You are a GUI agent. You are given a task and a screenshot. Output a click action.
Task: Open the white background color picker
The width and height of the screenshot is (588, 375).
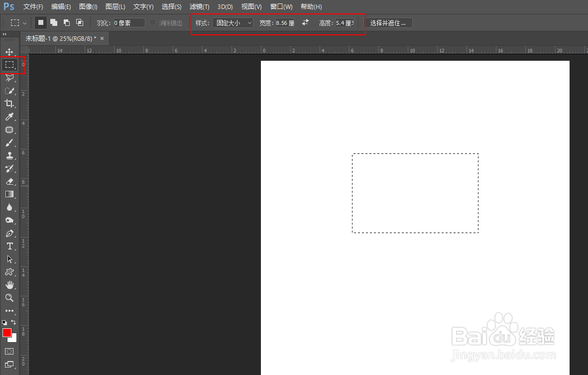tap(13, 339)
